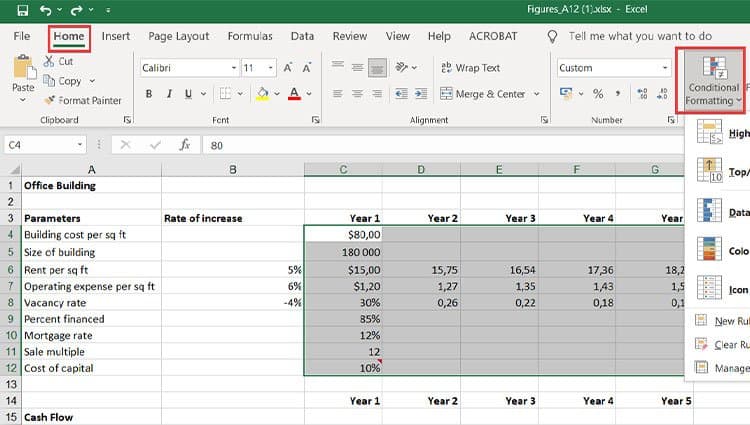Expand the Underline style arrow
Viewport: 750px width, 425px height.
(x=203, y=94)
